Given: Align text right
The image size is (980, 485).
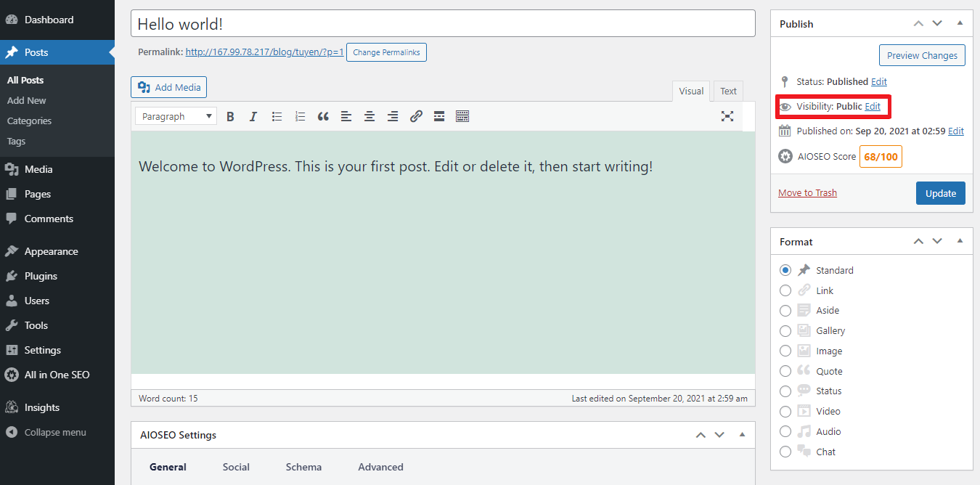Looking at the screenshot, I should coord(393,116).
